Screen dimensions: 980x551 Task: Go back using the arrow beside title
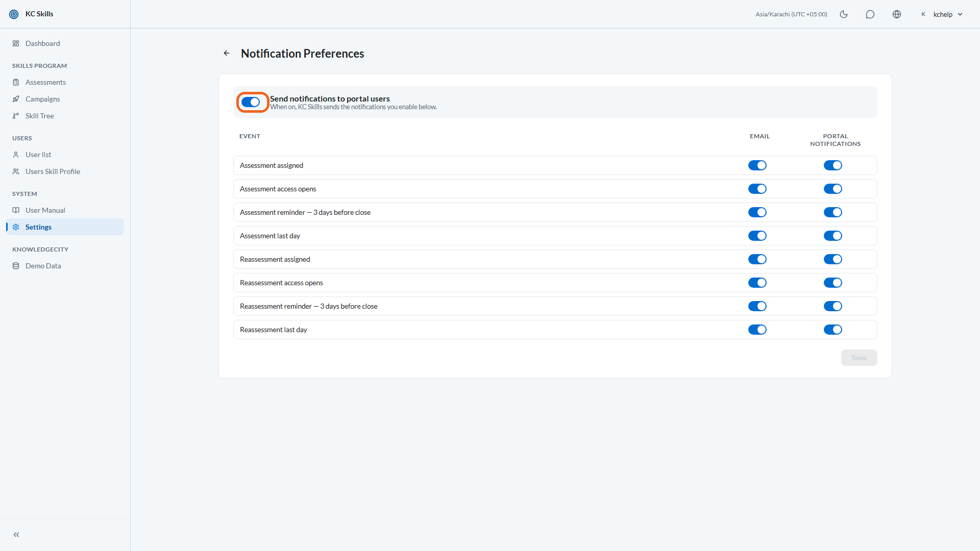pos(227,53)
